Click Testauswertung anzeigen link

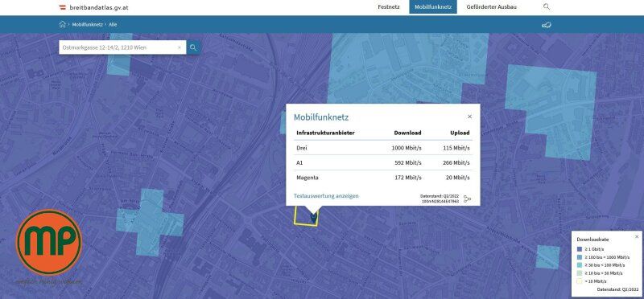[326, 195]
